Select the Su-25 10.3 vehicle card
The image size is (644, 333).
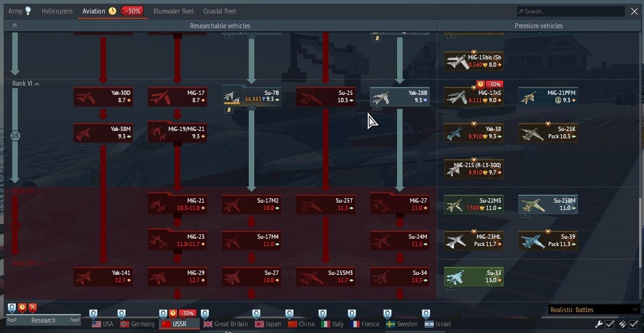click(x=325, y=97)
